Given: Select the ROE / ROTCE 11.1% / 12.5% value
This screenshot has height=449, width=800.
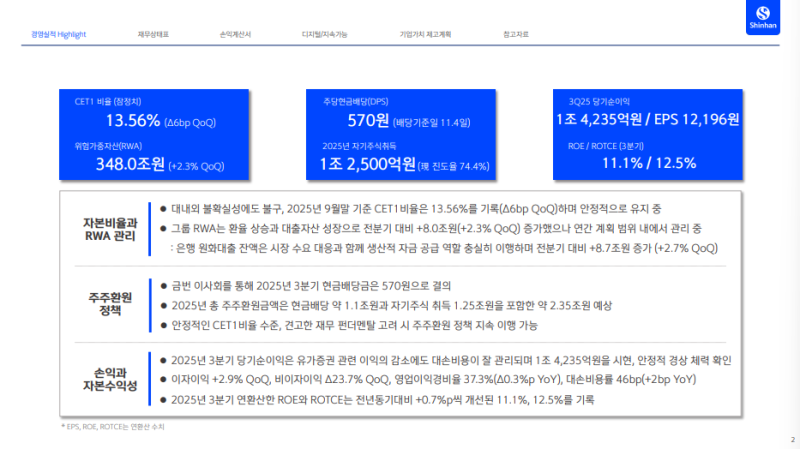Looking at the screenshot, I should pyautogui.click(x=648, y=163).
